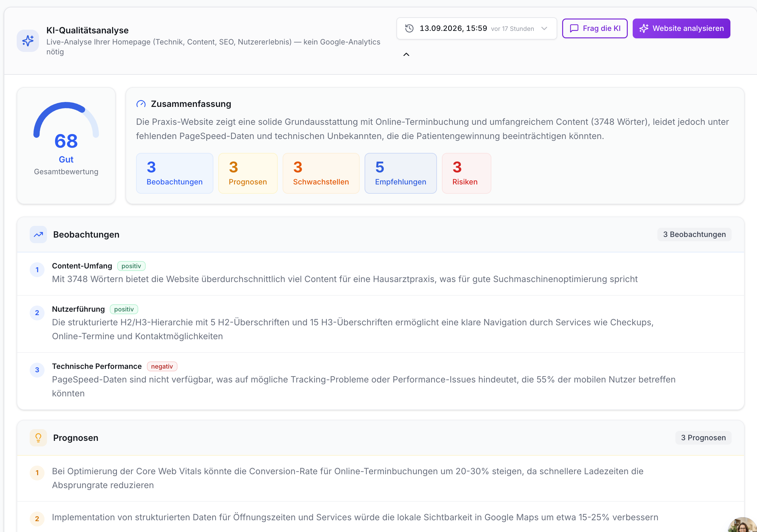Click the negativ tag next to Technische Performance
Viewport: 757px width, 532px height.
coord(162,367)
